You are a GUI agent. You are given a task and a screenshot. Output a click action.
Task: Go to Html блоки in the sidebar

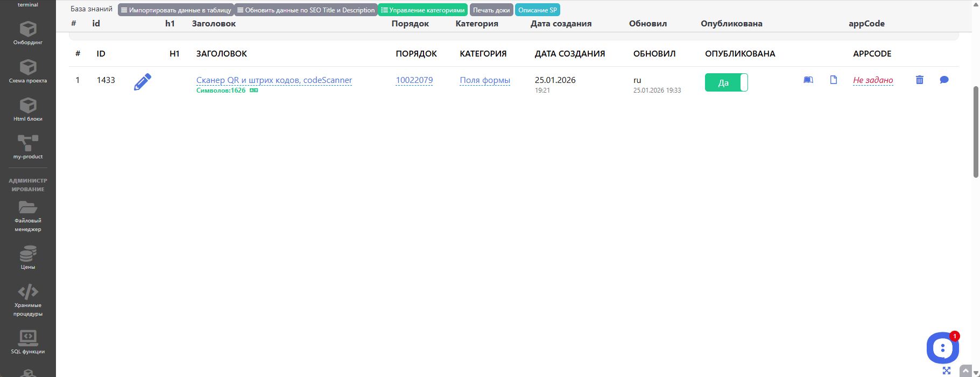pyautogui.click(x=28, y=109)
